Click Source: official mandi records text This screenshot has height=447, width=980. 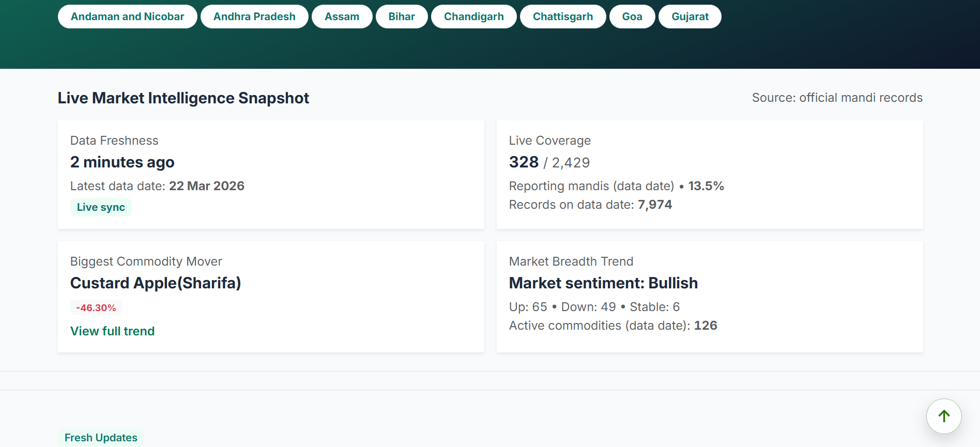point(837,98)
